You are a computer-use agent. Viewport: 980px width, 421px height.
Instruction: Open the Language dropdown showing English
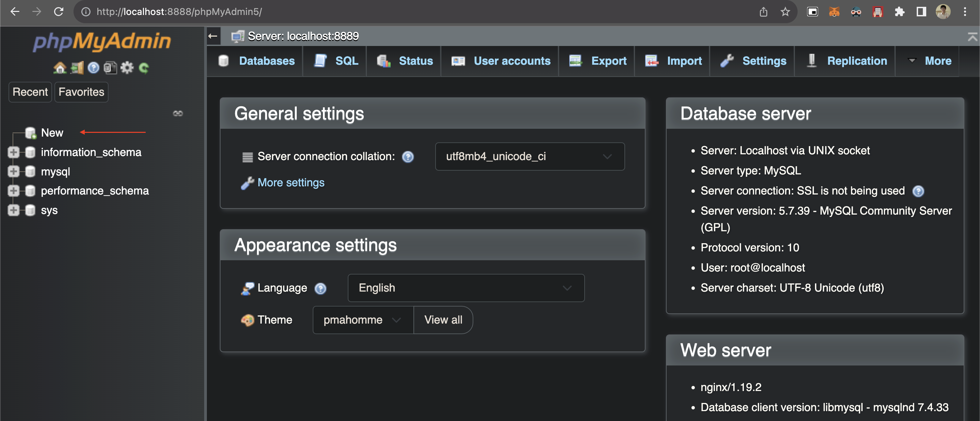pyautogui.click(x=465, y=288)
